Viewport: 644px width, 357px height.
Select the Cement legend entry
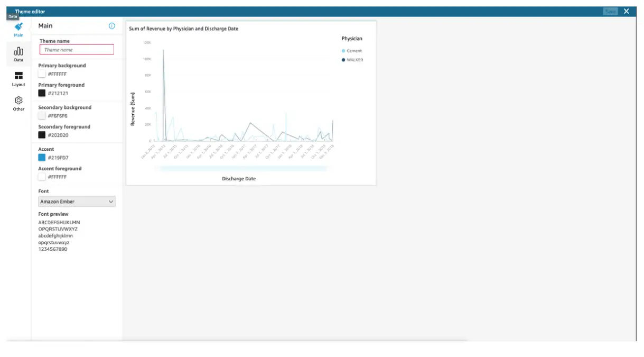(352, 51)
